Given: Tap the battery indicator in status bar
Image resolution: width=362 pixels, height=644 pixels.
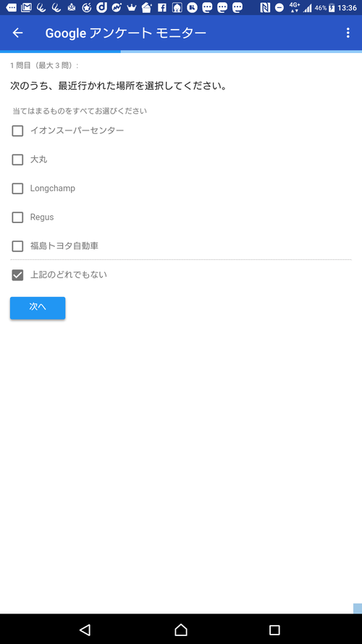Looking at the screenshot, I should (x=332, y=7).
